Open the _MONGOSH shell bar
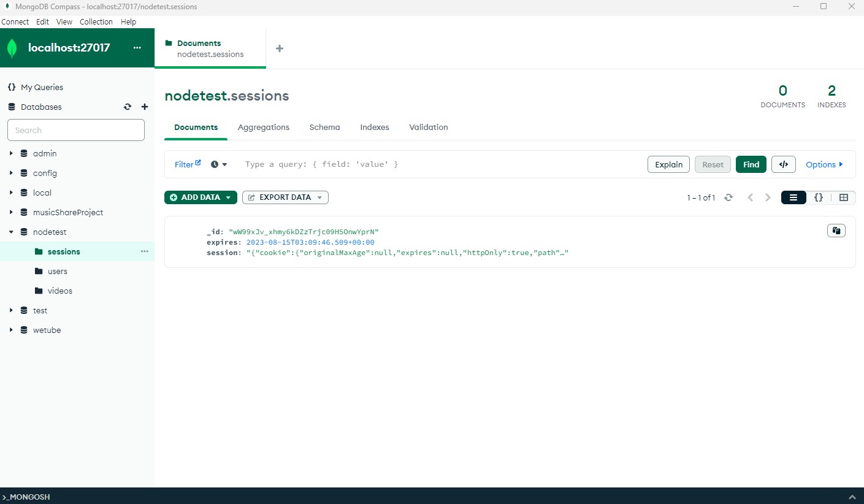864x504 pixels. coord(432,496)
